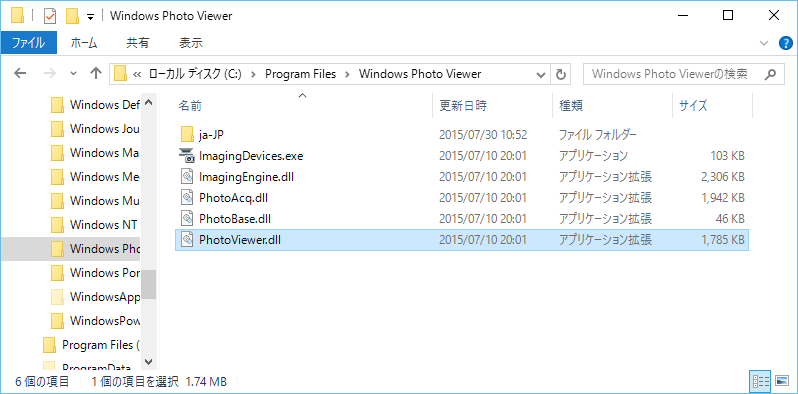Select Windows Pho folder in navigation tree
This screenshot has width=798, height=394.
95,248
